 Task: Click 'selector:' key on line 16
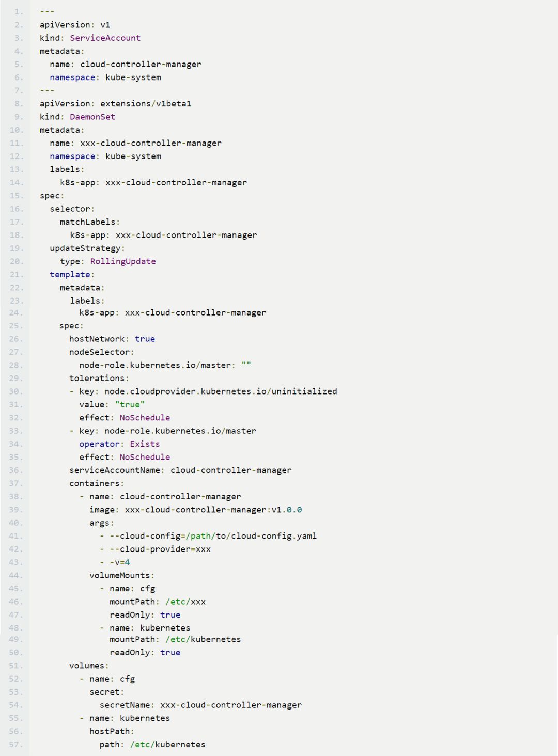(72, 209)
